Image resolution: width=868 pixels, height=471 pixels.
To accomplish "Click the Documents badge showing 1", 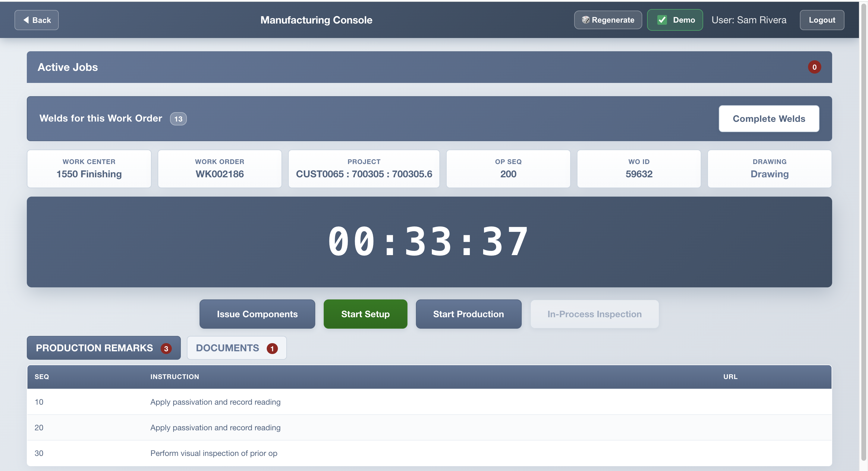I will (x=272, y=348).
